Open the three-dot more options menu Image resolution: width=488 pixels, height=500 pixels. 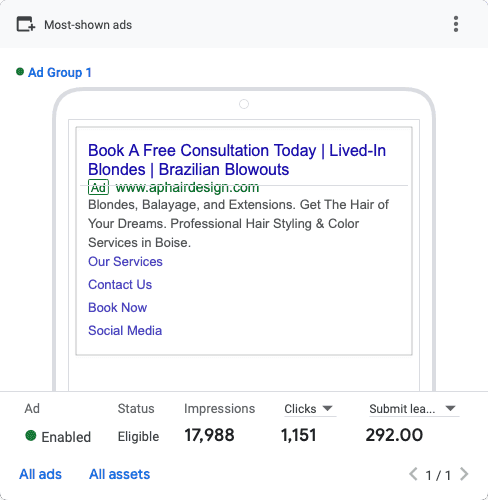456,24
